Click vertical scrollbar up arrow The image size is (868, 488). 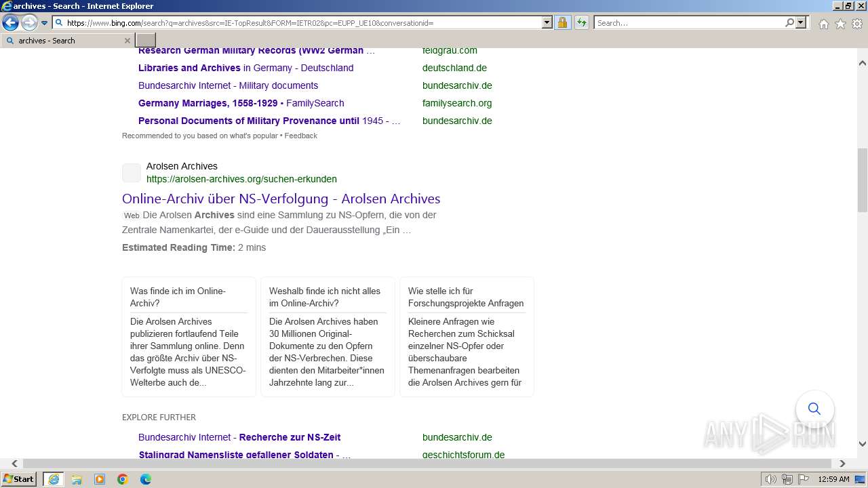click(x=863, y=62)
